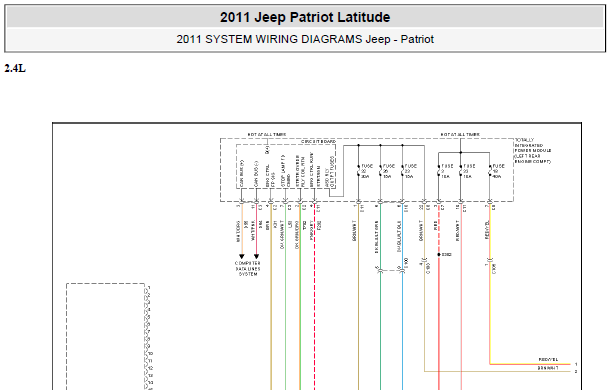Click the 40A fuse symbol
608x390 pixels.
click(490, 171)
